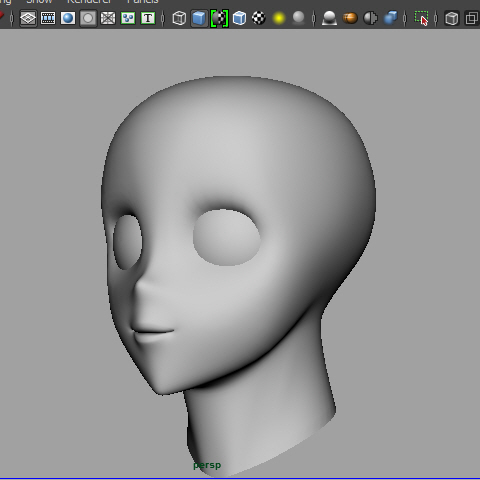Enable Use All Lights yellow sphere

[279, 18]
